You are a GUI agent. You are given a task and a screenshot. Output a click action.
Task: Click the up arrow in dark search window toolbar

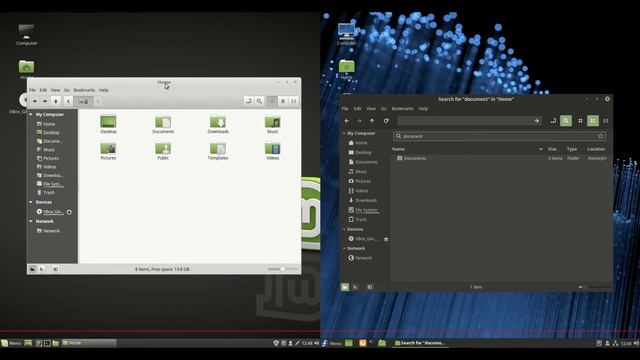pos(372,121)
